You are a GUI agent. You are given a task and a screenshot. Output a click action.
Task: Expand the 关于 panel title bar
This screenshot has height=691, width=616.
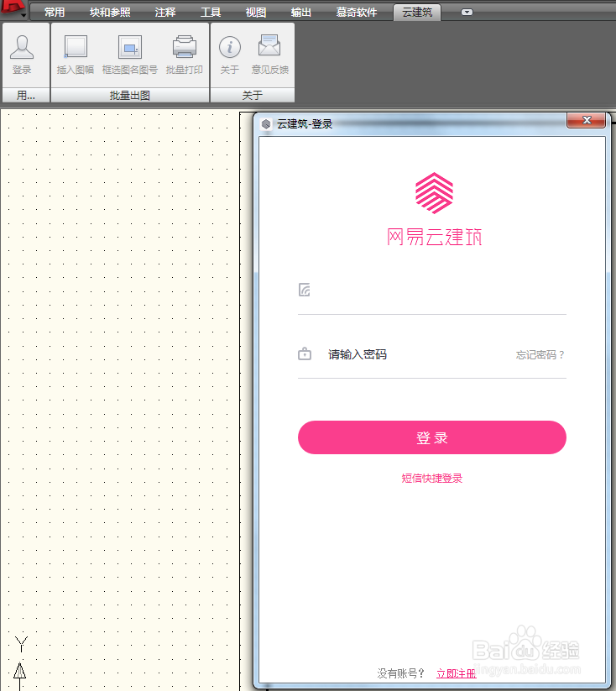tap(253, 95)
